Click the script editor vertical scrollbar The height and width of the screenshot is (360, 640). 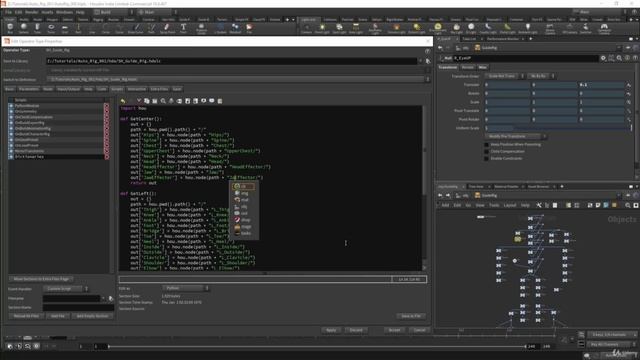point(424,187)
